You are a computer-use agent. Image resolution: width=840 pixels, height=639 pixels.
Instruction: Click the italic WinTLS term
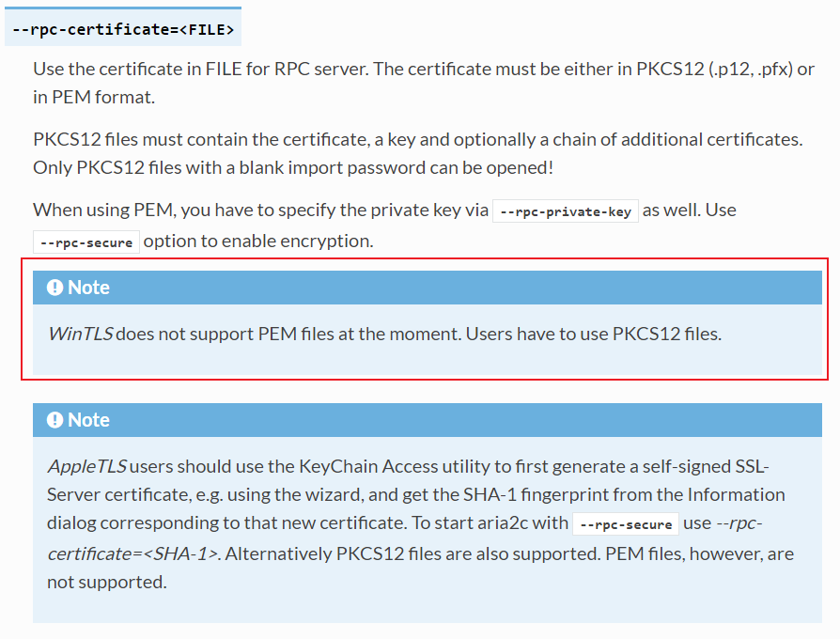[x=80, y=334]
